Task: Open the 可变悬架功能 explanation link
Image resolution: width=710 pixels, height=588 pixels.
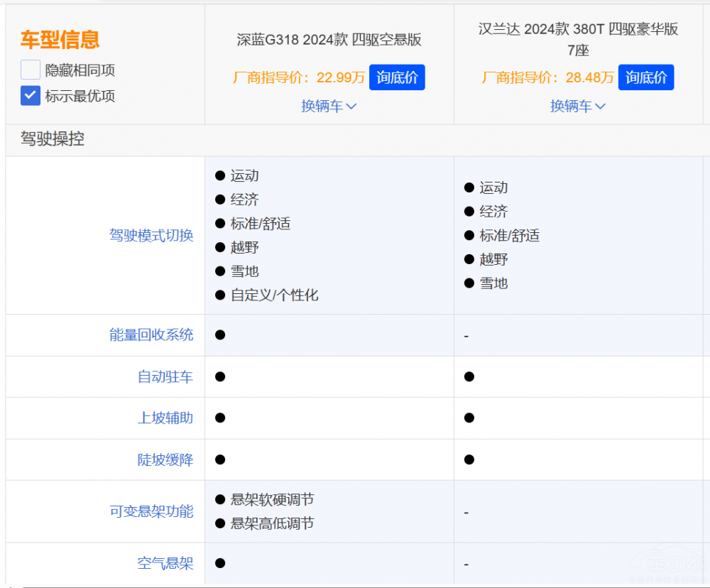Action: [151, 511]
